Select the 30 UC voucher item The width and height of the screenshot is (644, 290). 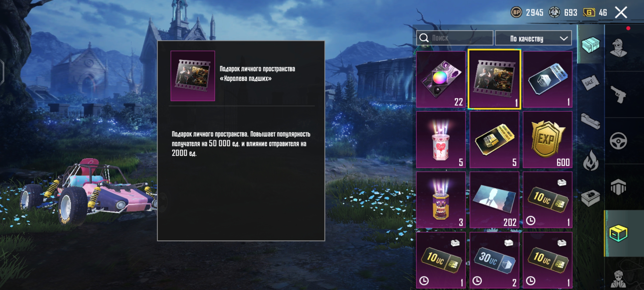(x=494, y=260)
